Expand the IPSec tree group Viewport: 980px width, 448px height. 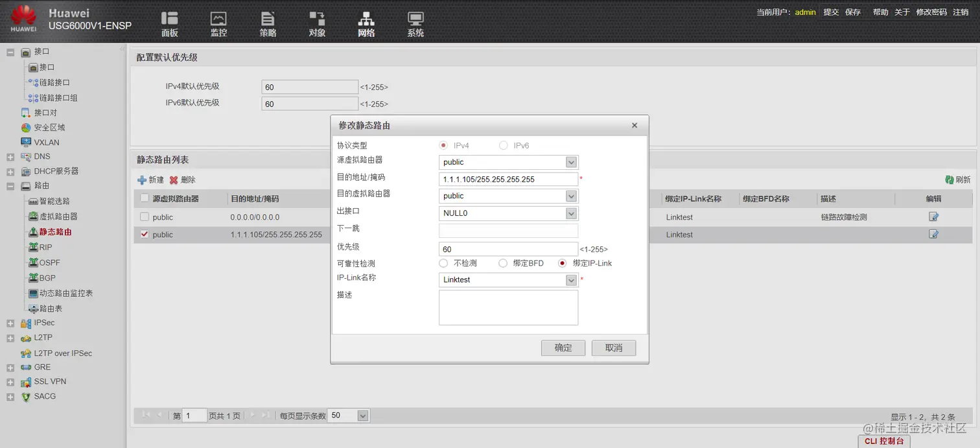pos(10,323)
